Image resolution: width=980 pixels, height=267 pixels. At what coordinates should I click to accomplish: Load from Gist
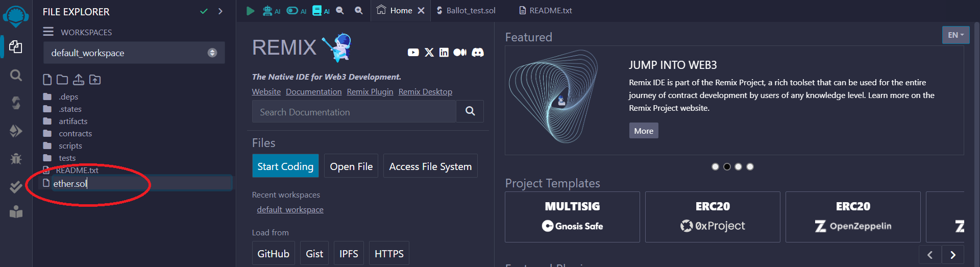pos(314,253)
